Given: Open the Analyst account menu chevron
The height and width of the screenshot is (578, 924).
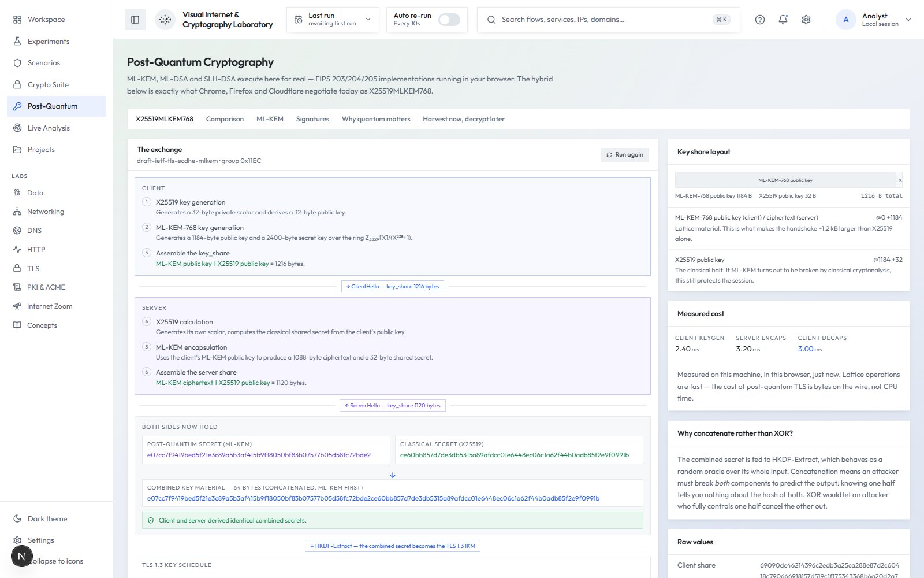Looking at the screenshot, I should (x=908, y=20).
